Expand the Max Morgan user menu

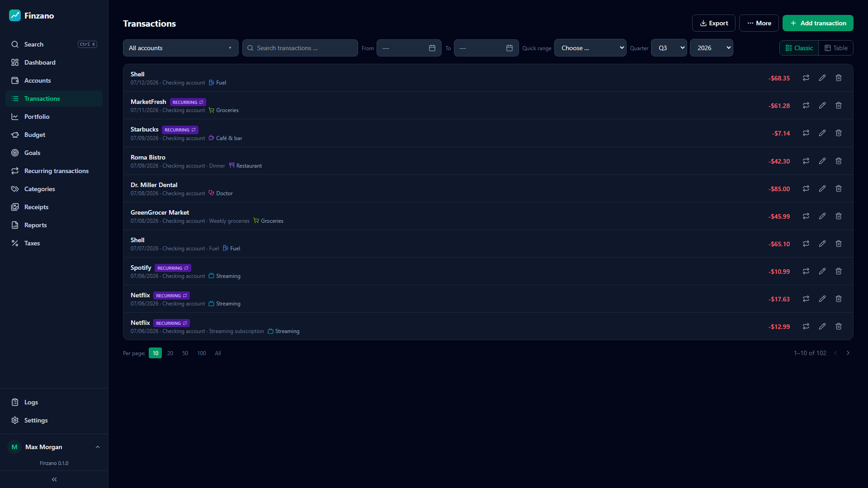tap(54, 447)
